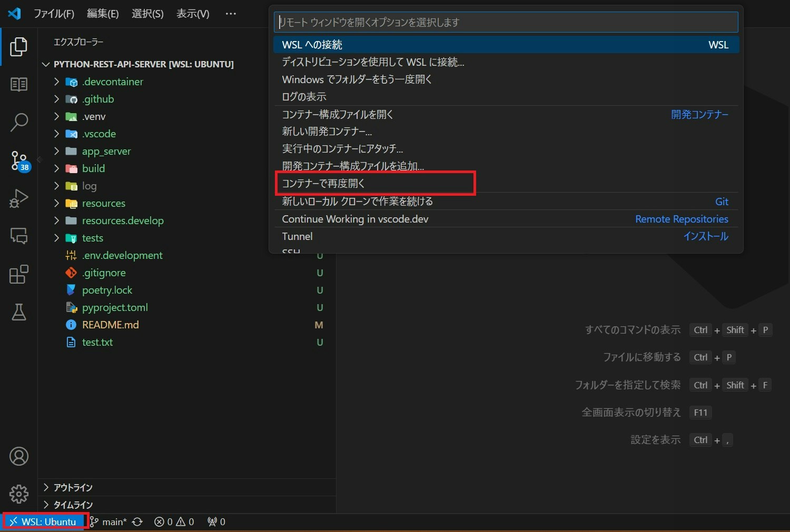Open the 編集(E) menu

coord(103,14)
